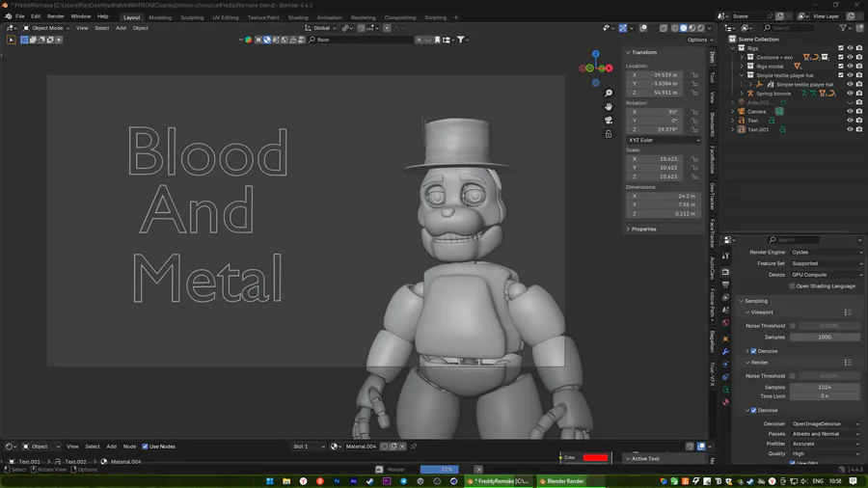868x488 pixels.
Task: Click the pan hand icon in the viewport
Action: coord(609,106)
